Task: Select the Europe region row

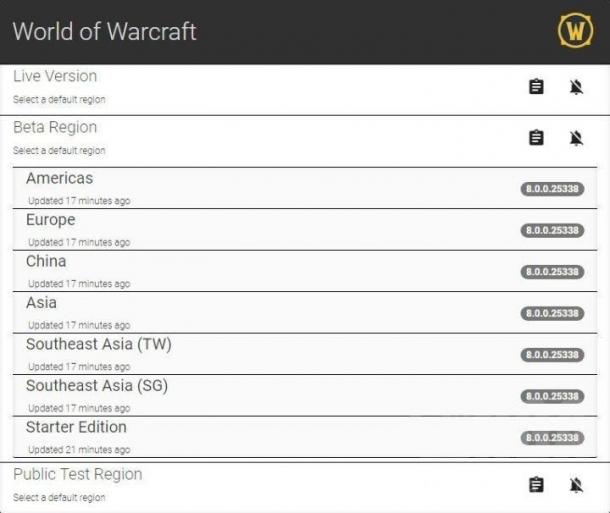Action: [305, 229]
